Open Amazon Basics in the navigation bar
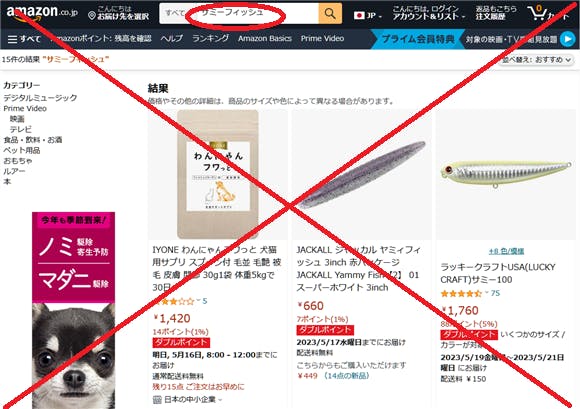This screenshot has height=409, width=580. click(x=265, y=38)
